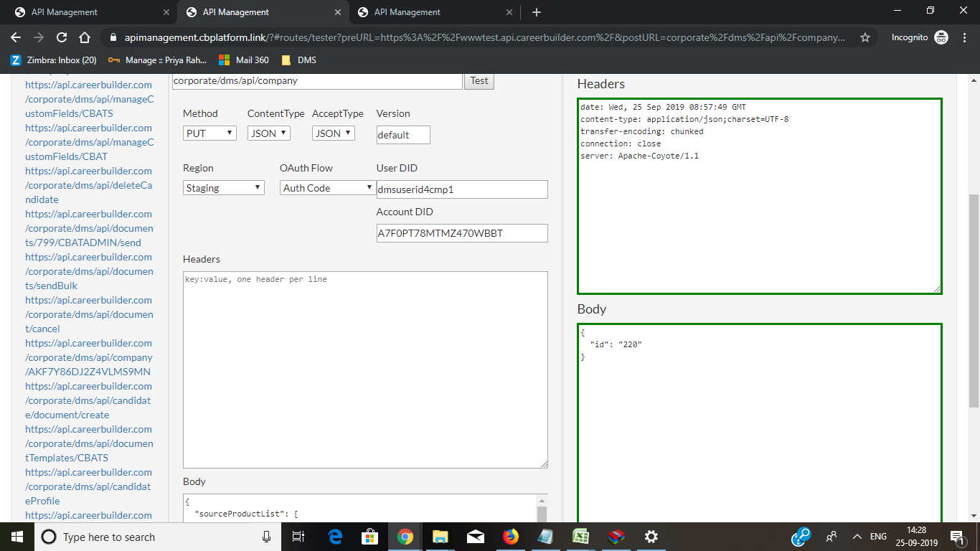The width and height of the screenshot is (980, 551).
Task: Expand the Region dropdown showing Staging
Action: click(x=224, y=188)
